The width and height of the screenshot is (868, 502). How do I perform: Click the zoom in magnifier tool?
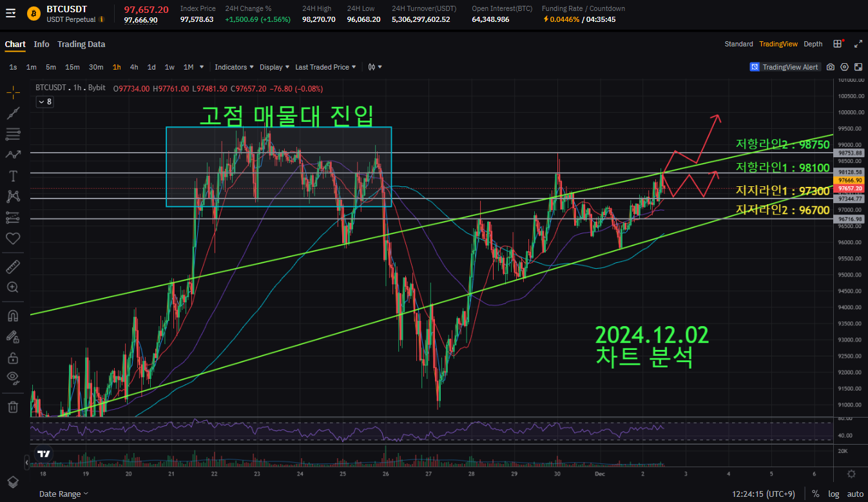click(x=13, y=287)
